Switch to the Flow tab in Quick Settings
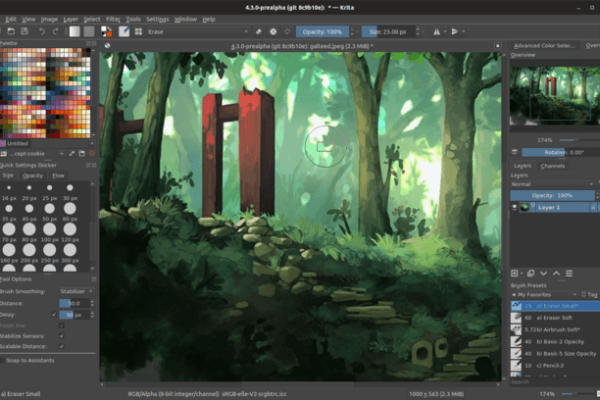This screenshot has height=400, width=600. 58,175
